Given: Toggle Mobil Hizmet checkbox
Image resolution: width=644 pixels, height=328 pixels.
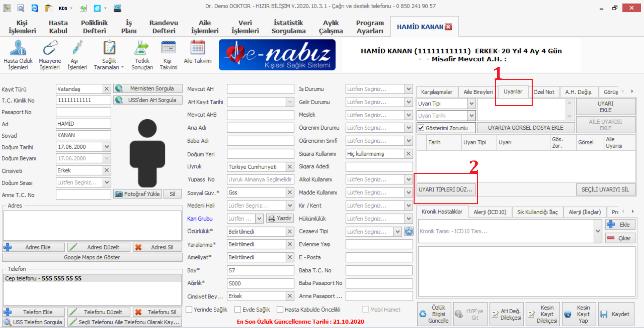Looking at the screenshot, I should click(365, 309).
